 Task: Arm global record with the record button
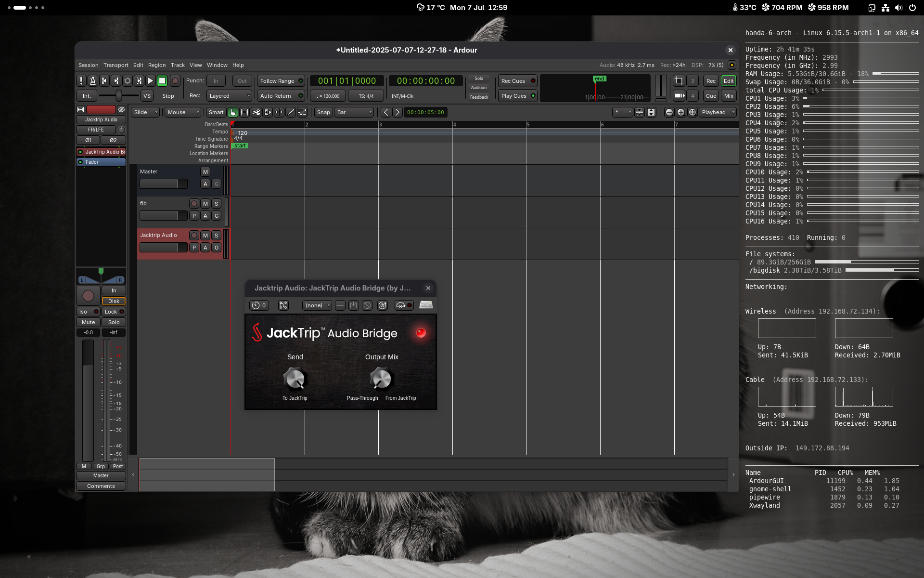[x=175, y=81]
